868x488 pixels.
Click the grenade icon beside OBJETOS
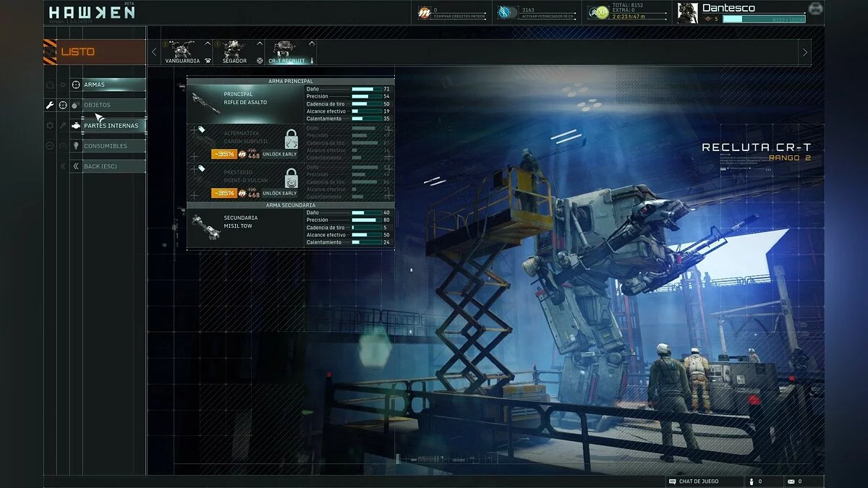pyautogui.click(x=76, y=105)
